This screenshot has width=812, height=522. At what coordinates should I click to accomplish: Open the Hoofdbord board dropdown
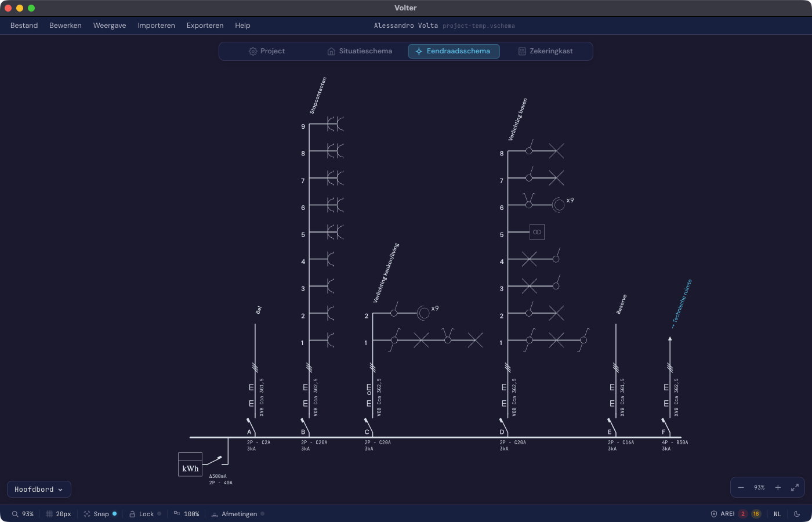tap(39, 490)
